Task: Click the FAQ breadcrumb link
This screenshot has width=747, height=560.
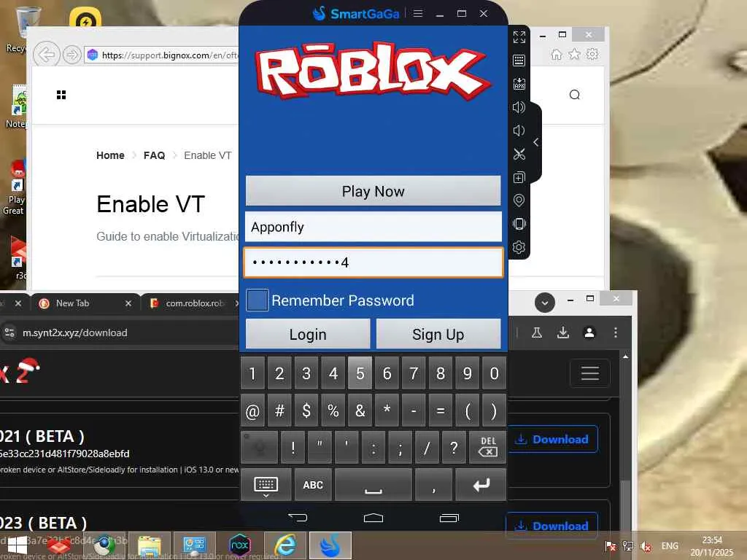Action: pos(155,155)
